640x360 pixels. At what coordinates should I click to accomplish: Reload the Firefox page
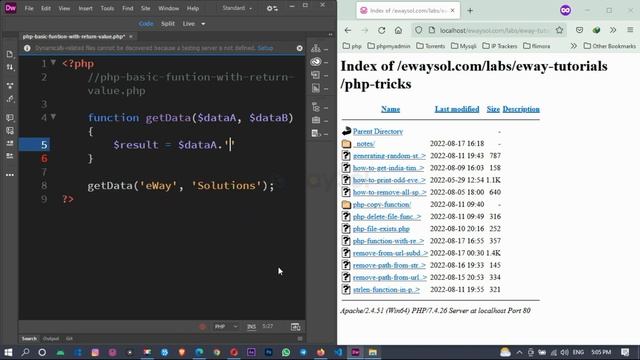click(382, 30)
